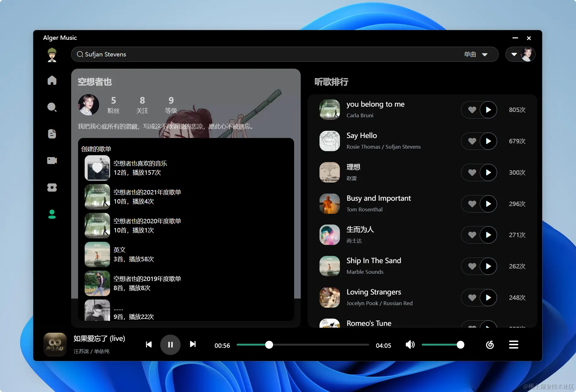Close the Alger Music window

tap(529, 38)
